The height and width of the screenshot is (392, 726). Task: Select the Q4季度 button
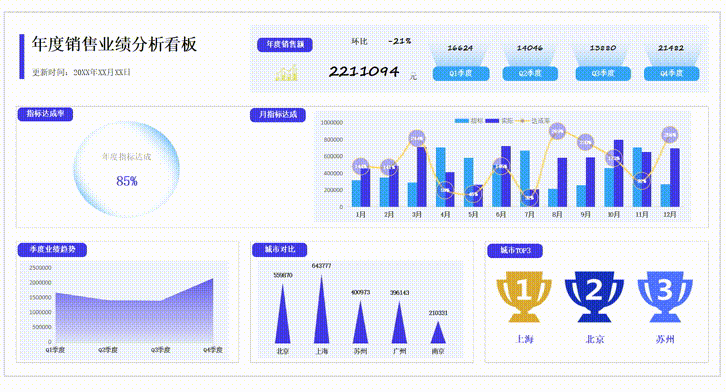pos(671,74)
